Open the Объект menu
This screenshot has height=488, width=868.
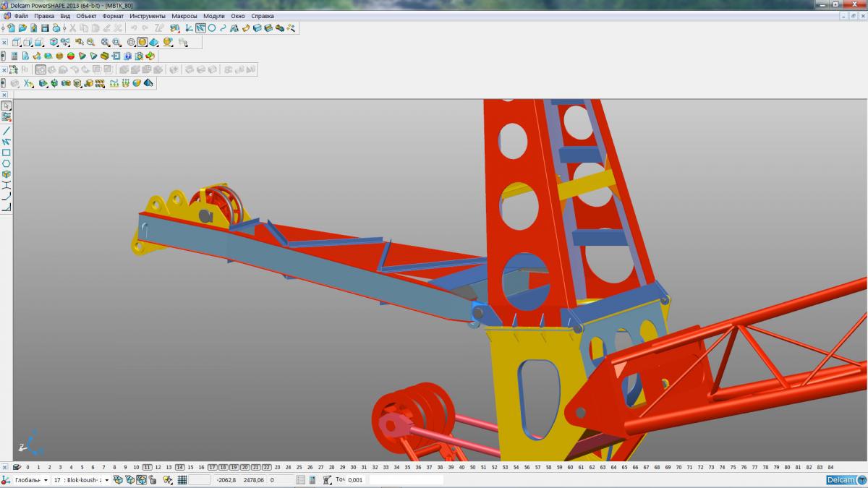click(x=87, y=16)
